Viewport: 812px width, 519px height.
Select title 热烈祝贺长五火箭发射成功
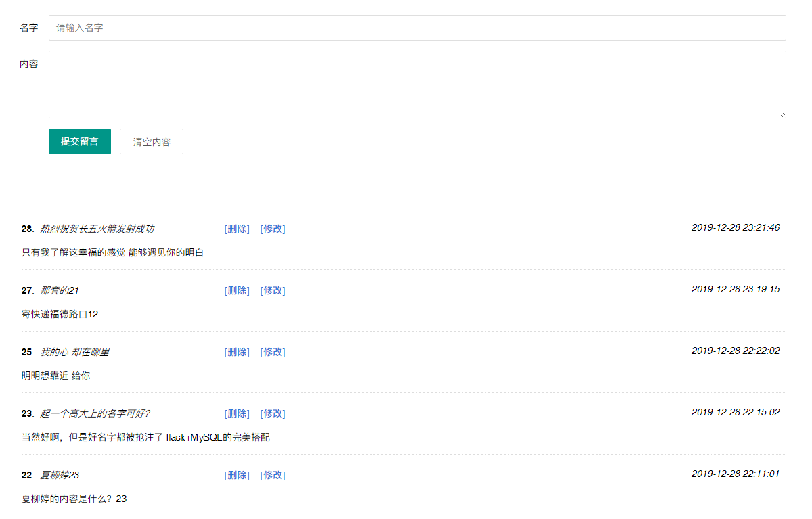click(97, 229)
